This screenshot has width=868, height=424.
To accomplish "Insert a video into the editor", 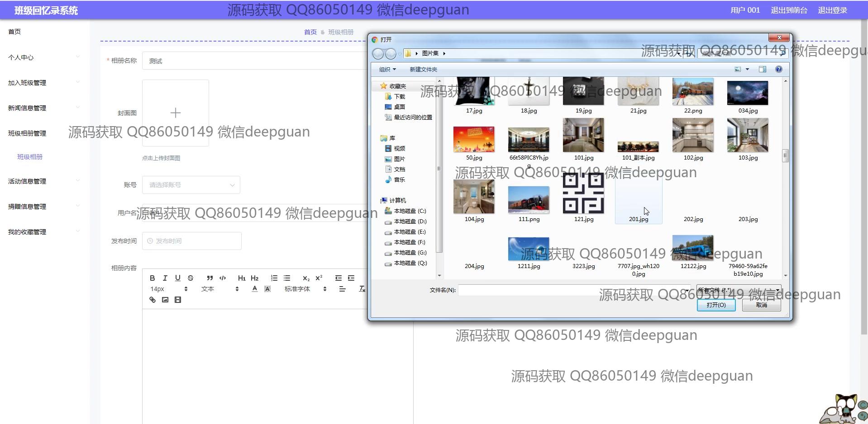I will coord(178,300).
